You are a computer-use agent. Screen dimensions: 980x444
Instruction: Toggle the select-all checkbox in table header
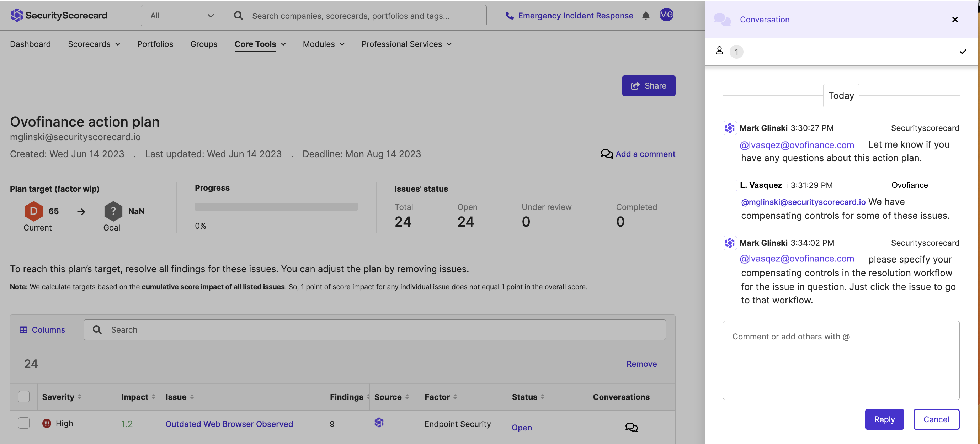(x=24, y=397)
